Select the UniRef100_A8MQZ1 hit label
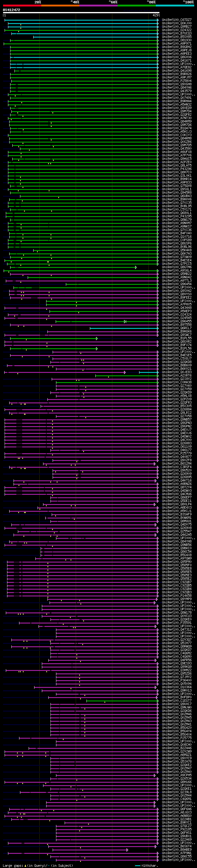The height and width of the screenshot is (868, 197). point(177,755)
